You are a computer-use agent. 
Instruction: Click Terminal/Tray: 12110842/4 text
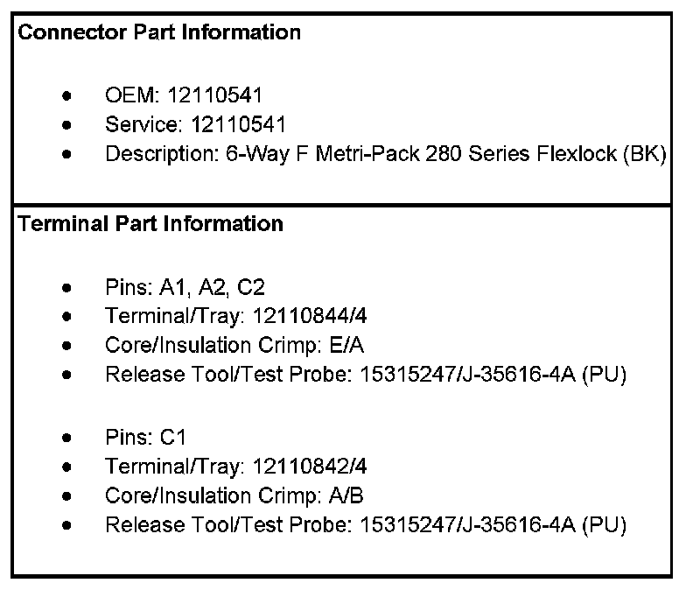tap(225, 467)
